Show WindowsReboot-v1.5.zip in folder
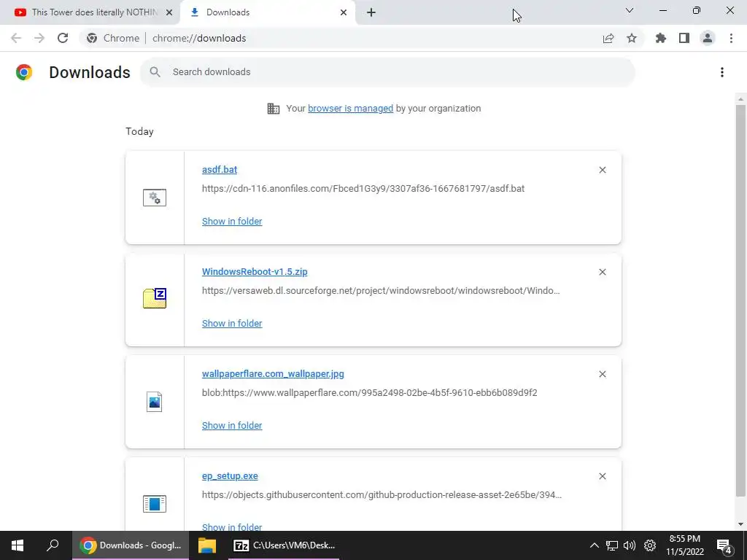The image size is (747, 560). click(x=232, y=323)
